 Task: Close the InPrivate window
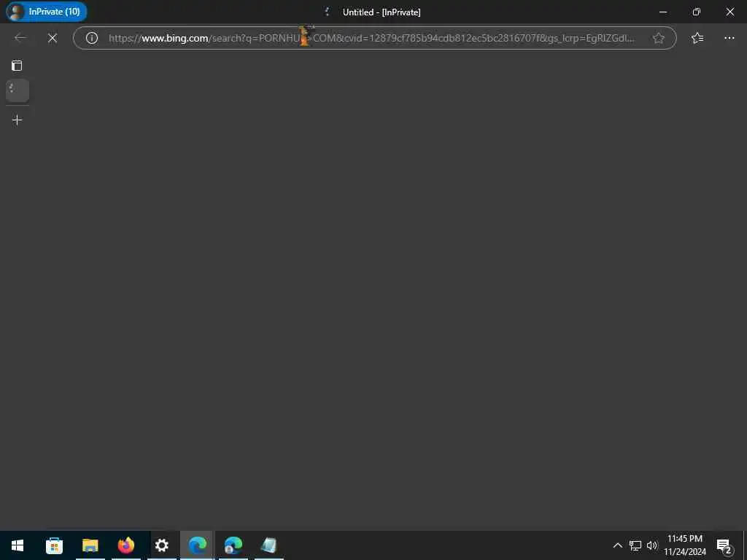729,12
